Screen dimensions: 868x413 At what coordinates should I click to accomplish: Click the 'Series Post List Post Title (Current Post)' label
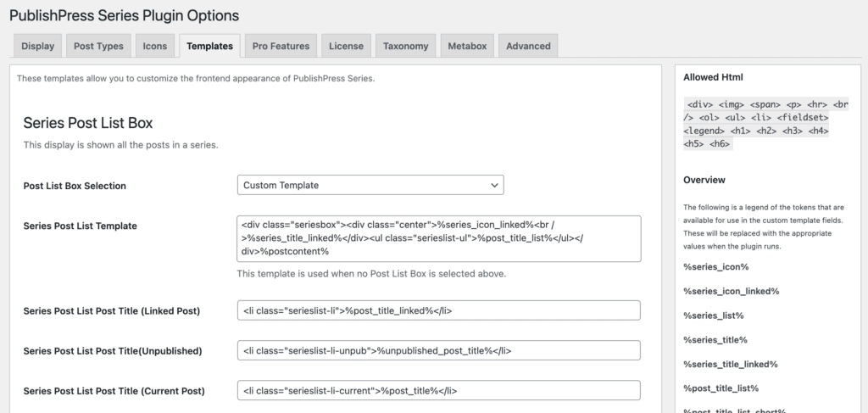[114, 391]
